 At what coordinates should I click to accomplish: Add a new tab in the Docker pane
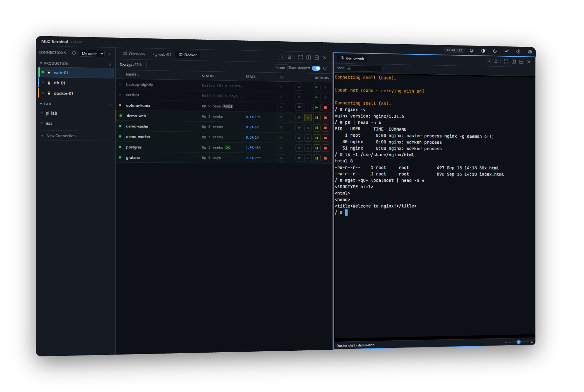283,57
